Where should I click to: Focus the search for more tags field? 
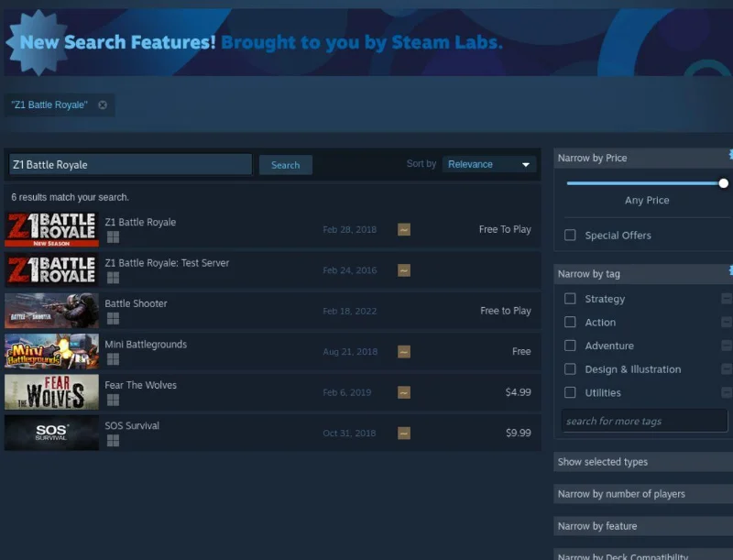click(645, 421)
